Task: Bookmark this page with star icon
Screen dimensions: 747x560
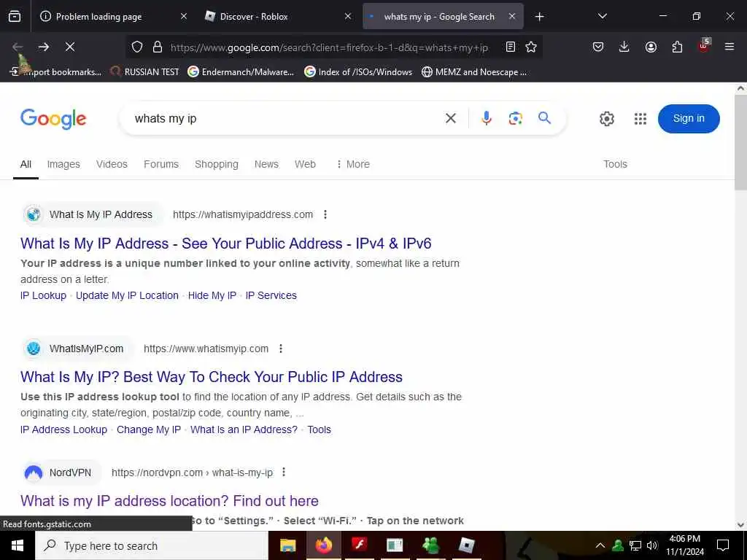Action: (531, 47)
